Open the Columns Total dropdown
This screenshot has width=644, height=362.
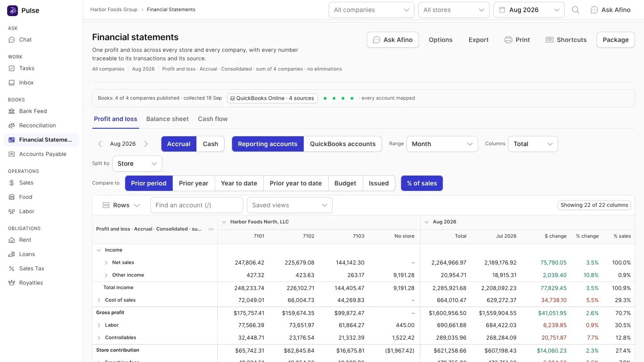[x=533, y=144]
